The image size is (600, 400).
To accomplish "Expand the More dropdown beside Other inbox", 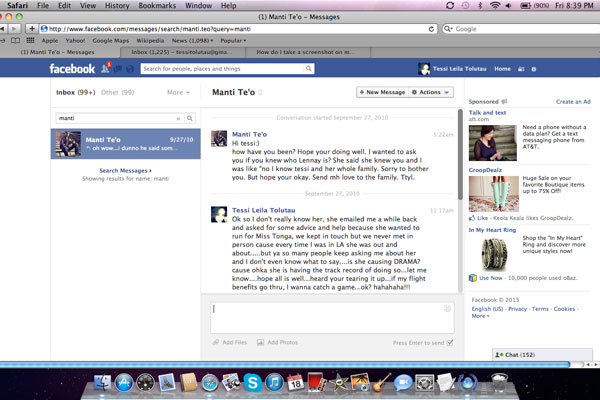I will pos(177,92).
